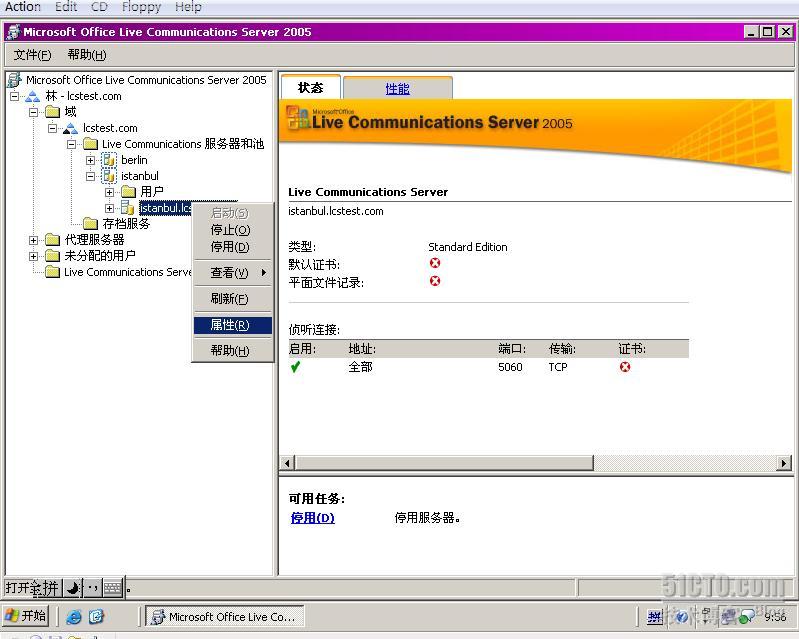The height and width of the screenshot is (639, 799).
Task: Click the Standard Edition type value
Action: point(468,247)
